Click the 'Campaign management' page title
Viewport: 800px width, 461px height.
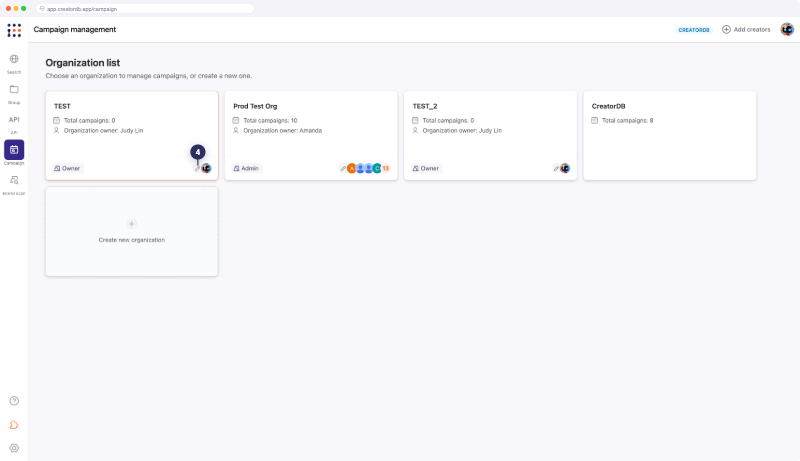(75, 30)
